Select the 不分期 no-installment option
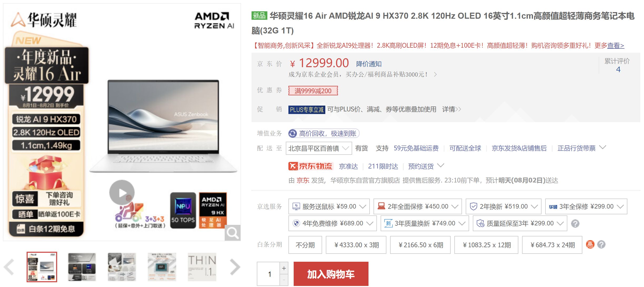The image size is (644, 287). (x=305, y=245)
